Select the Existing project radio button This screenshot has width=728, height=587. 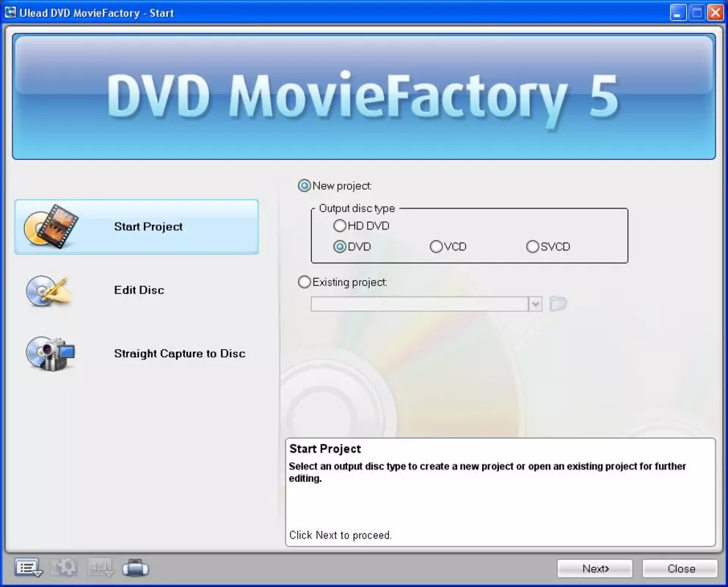(304, 282)
